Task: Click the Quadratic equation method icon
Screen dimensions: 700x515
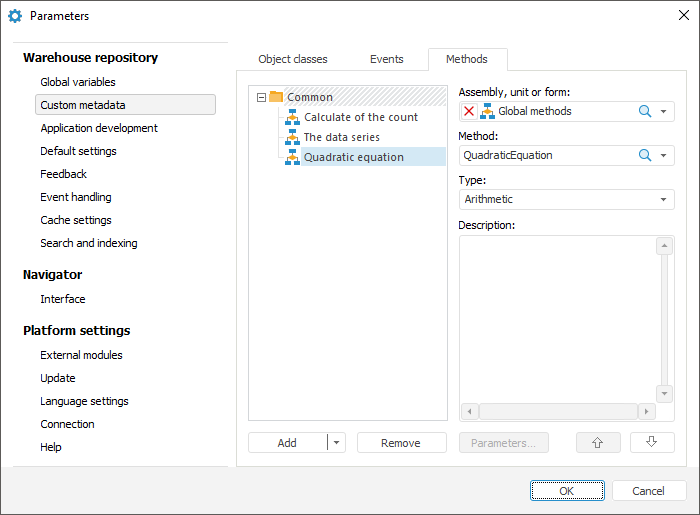Action: [292, 157]
